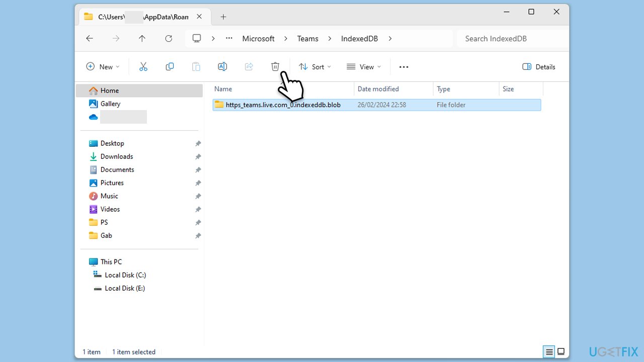Go up one folder level
This screenshot has height=362, width=644.
(x=142, y=39)
